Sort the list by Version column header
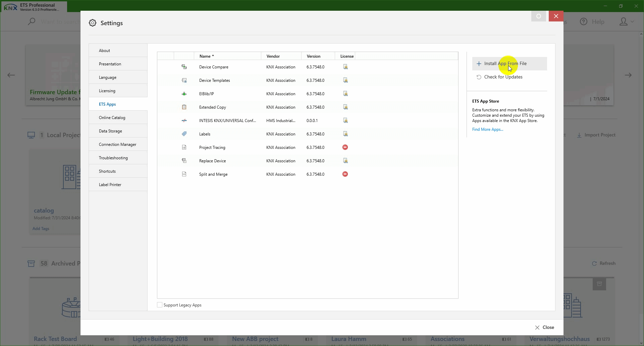 pos(313,56)
